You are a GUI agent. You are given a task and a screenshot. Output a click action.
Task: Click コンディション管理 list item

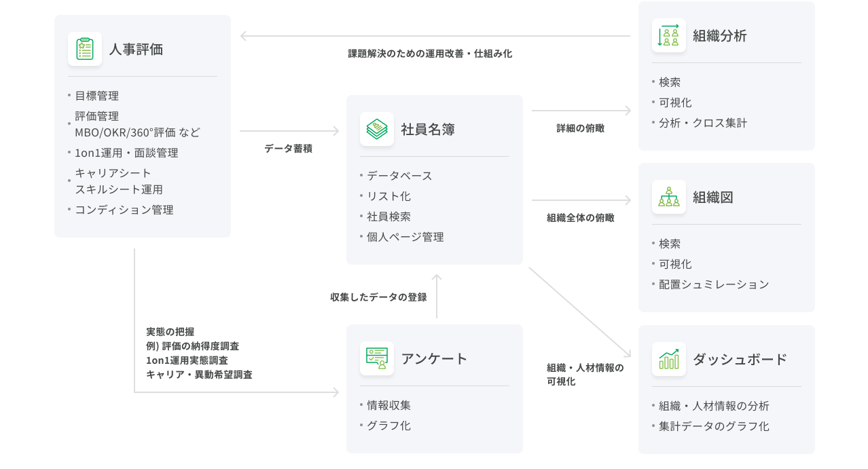click(124, 210)
